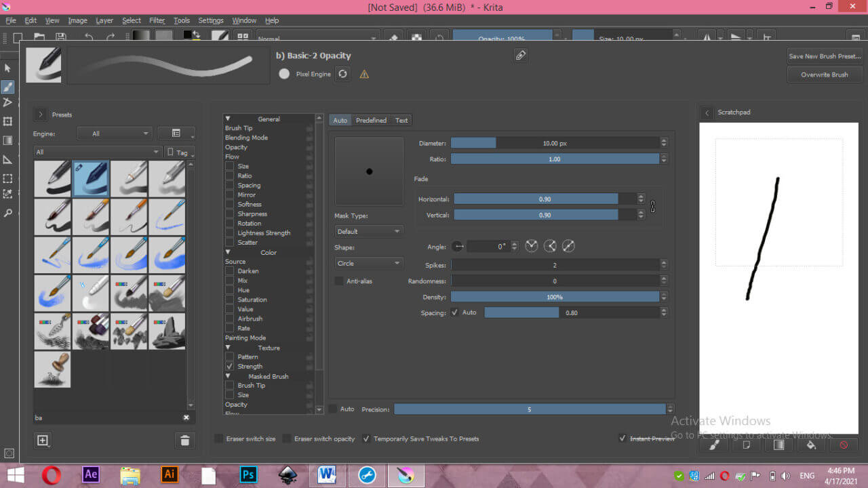Screen dimensions: 868x488
Task: Click the Overwrite Brush button
Action: point(824,75)
